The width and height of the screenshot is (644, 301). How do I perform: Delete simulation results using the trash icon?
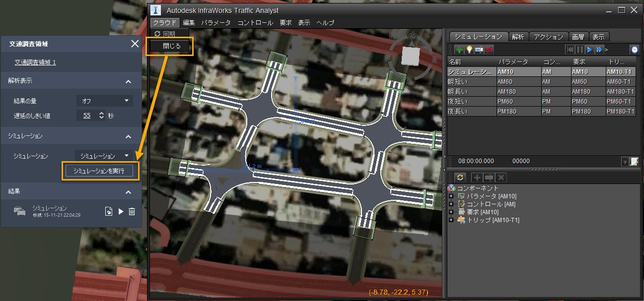pos(131,211)
